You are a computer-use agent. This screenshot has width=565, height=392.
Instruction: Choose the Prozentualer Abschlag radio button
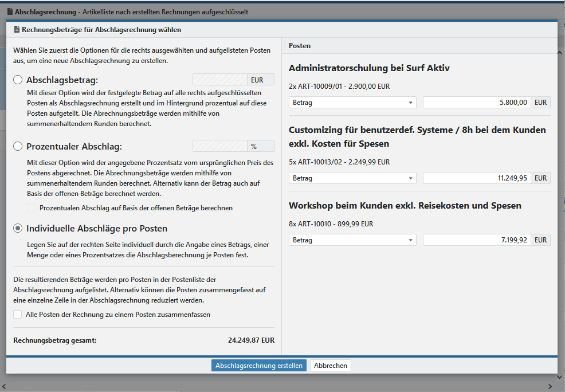[x=18, y=146]
